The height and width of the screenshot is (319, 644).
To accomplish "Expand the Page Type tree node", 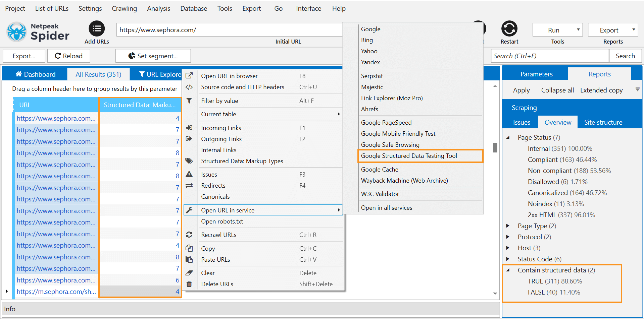I will point(508,226).
